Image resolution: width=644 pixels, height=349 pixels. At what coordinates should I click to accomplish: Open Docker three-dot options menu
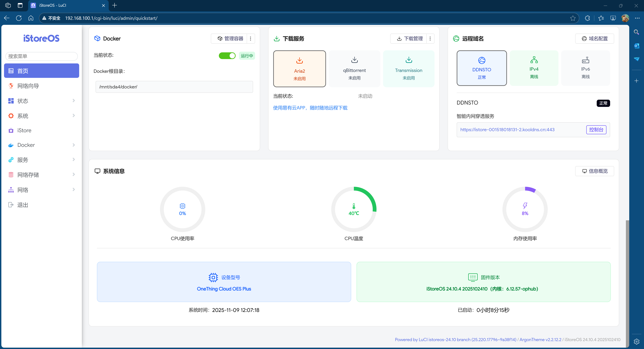[x=251, y=39]
